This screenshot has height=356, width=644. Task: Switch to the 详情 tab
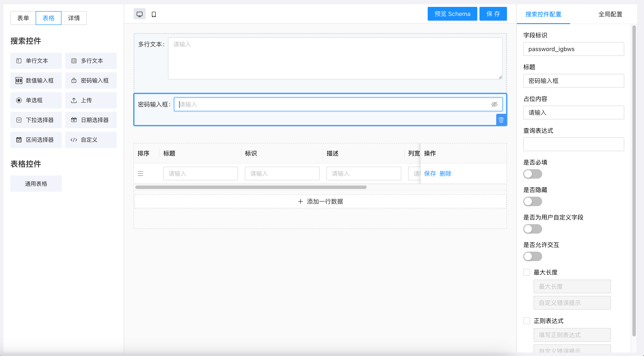(74, 18)
